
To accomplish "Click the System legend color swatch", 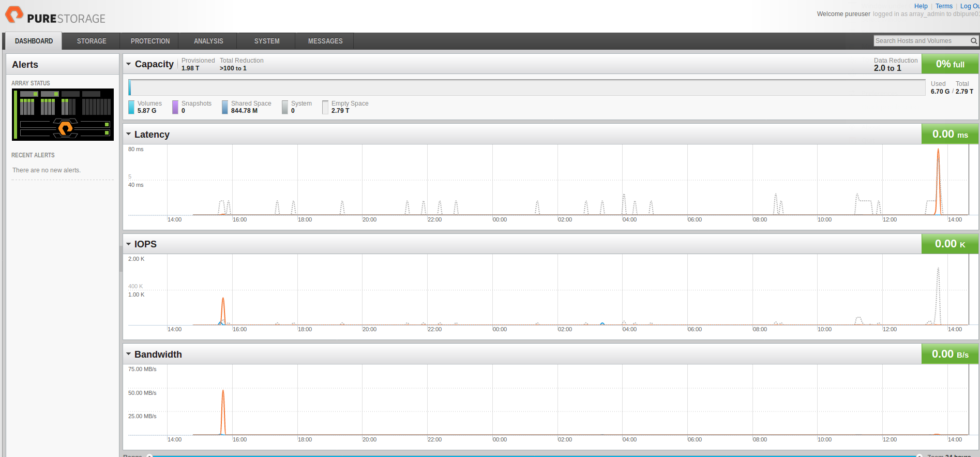I will tap(285, 107).
